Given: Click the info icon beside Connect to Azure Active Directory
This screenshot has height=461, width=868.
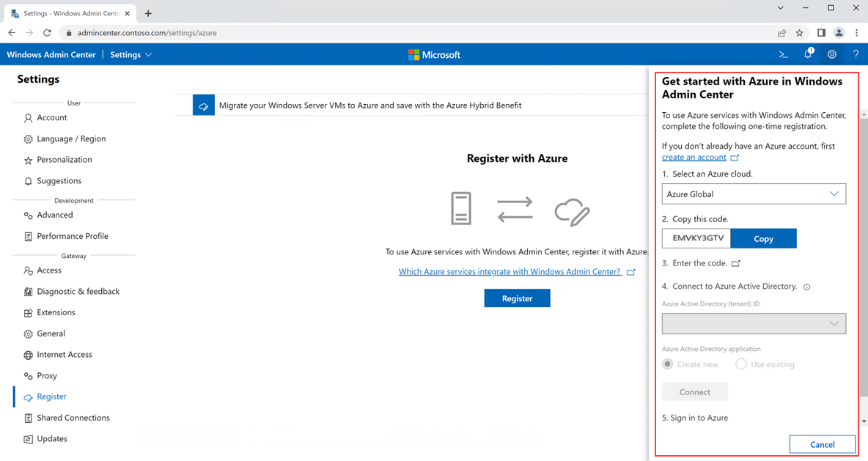Looking at the screenshot, I should pos(806,287).
